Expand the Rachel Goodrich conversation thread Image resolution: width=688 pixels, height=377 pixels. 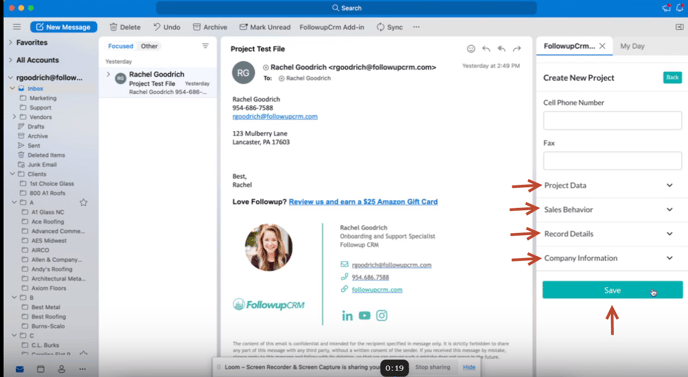[x=108, y=74]
